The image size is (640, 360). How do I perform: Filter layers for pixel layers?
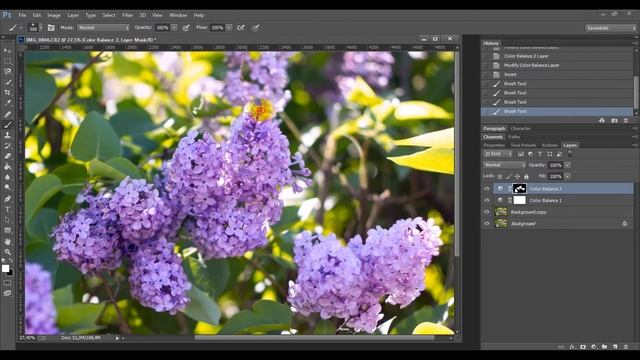point(521,154)
